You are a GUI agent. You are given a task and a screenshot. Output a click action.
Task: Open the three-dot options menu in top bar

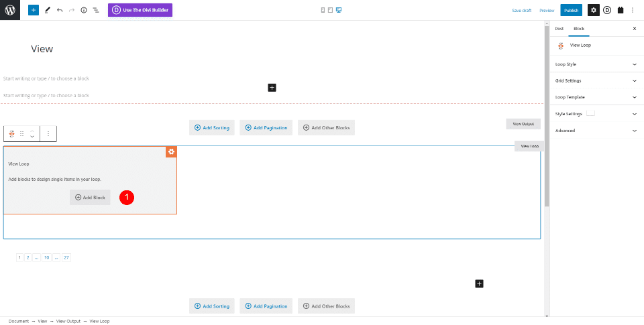coord(633,11)
